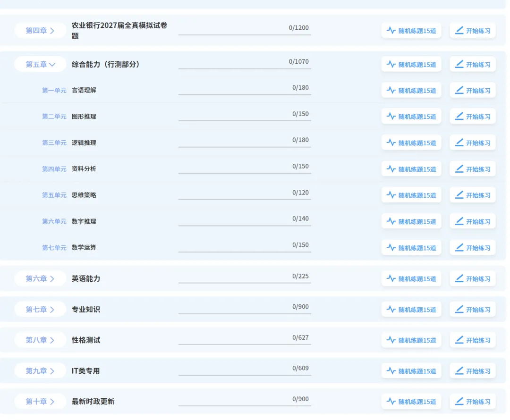Expand the 第九章 IT类专用 chapter

40,371
